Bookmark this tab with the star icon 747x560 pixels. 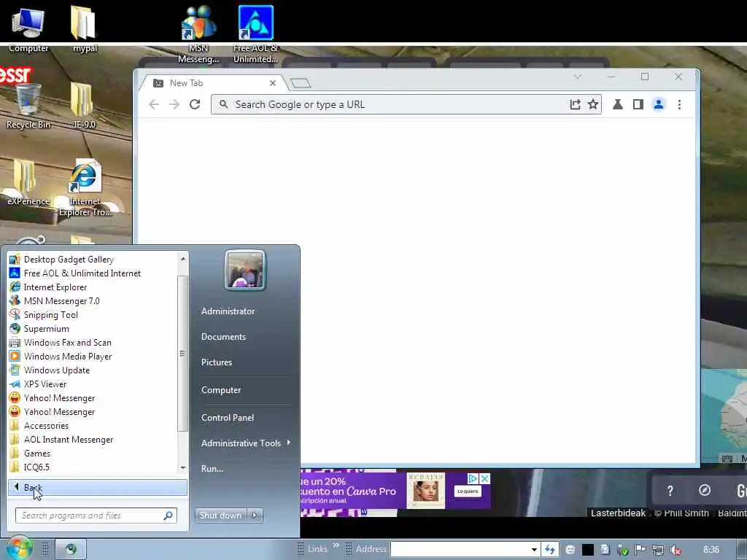592,104
